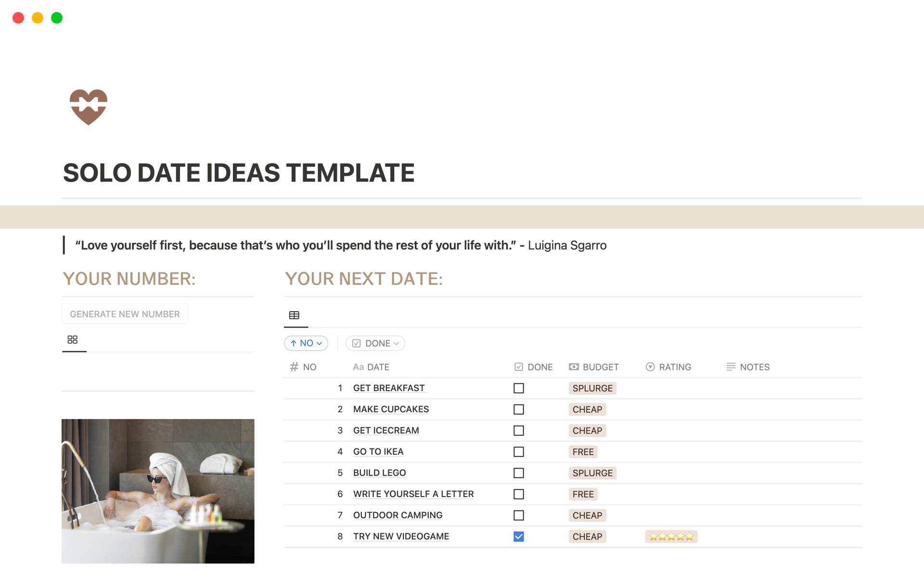Viewport: 924px width, 578px height.
Task: Toggle the checked DONE box for TRY NEW VIDEOGAME
Action: click(519, 536)
